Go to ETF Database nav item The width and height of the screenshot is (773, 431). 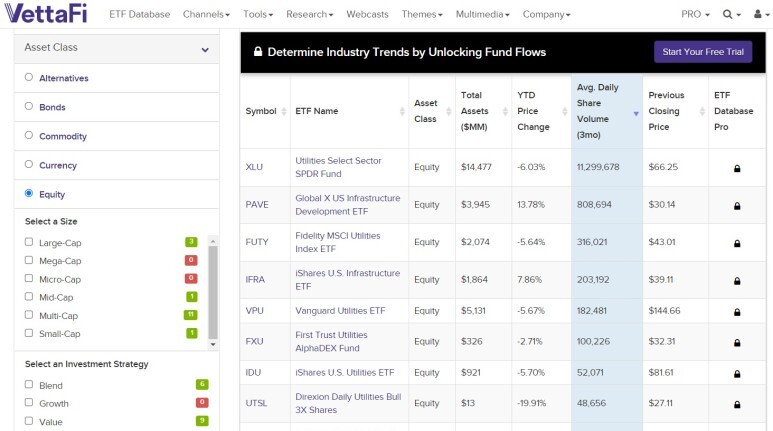click(140, 14)
